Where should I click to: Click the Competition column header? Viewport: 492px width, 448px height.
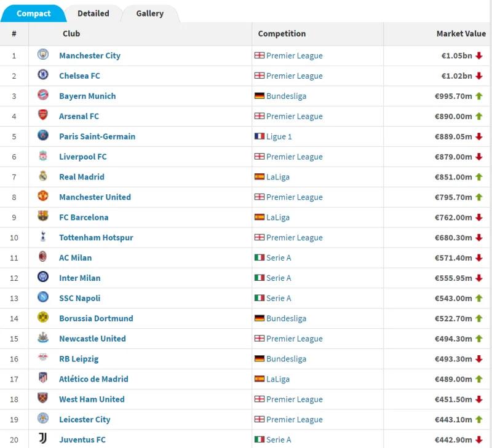click(x=282, y=34)
